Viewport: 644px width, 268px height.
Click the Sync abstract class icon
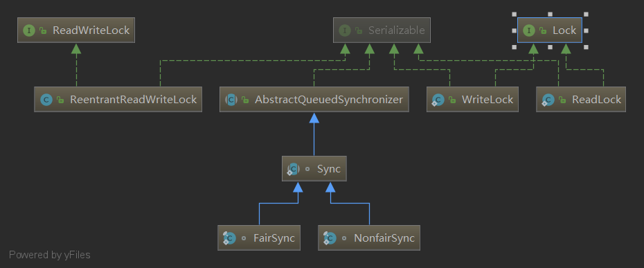coord(293,169)
